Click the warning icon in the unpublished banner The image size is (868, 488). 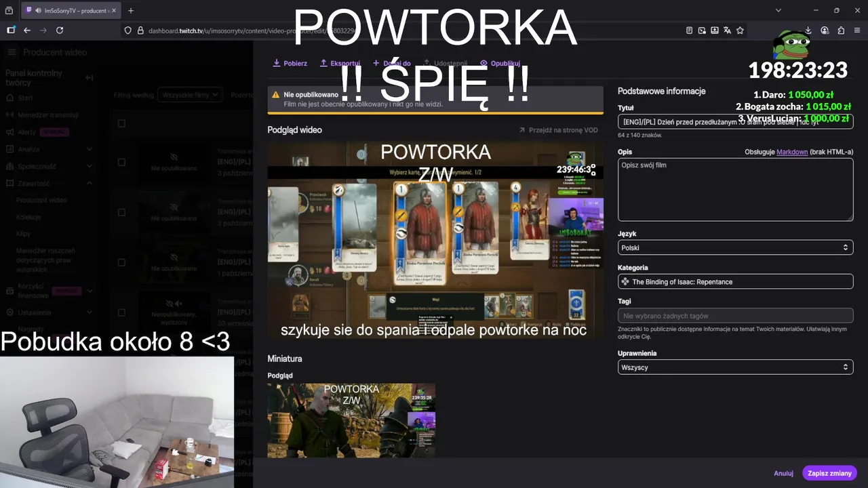(276, 95)
